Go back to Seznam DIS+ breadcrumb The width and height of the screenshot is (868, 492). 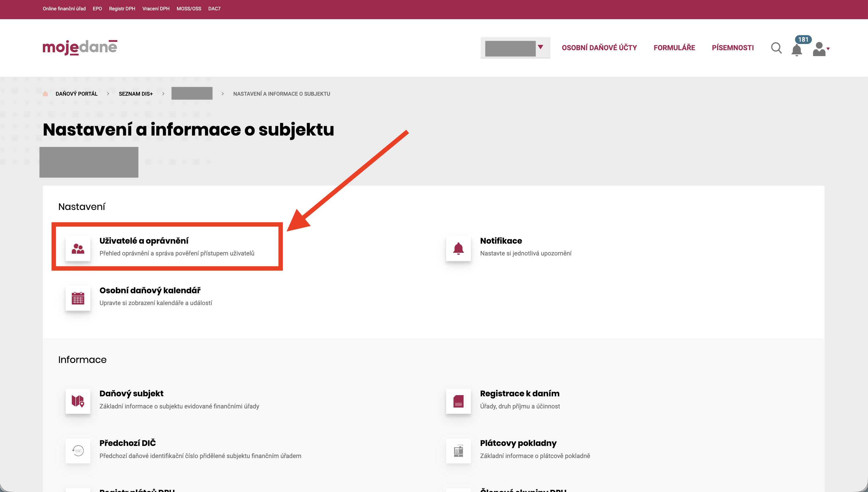(x=136, y=94)
